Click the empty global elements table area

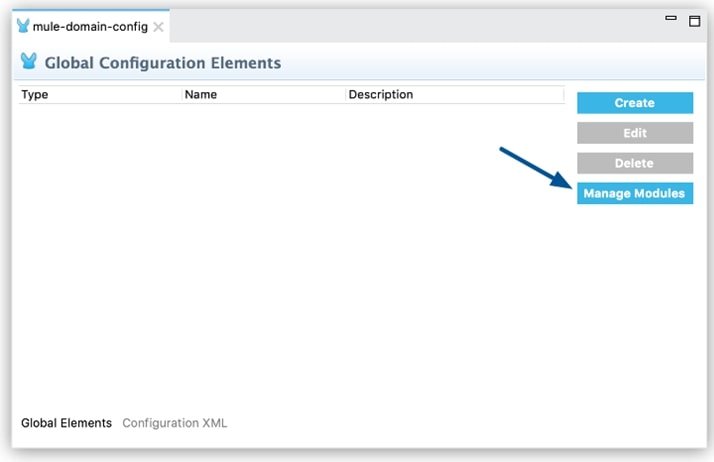[291, 255]
